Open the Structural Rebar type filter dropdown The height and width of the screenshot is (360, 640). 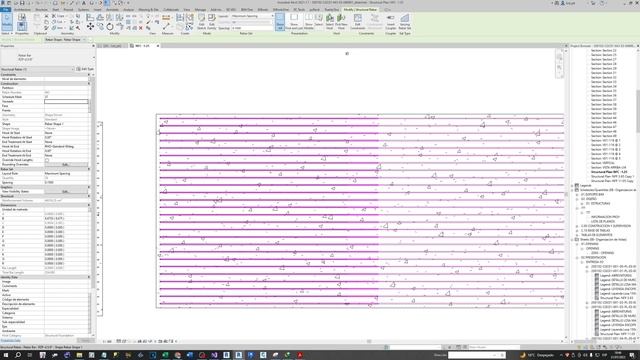tap(37, 69)
